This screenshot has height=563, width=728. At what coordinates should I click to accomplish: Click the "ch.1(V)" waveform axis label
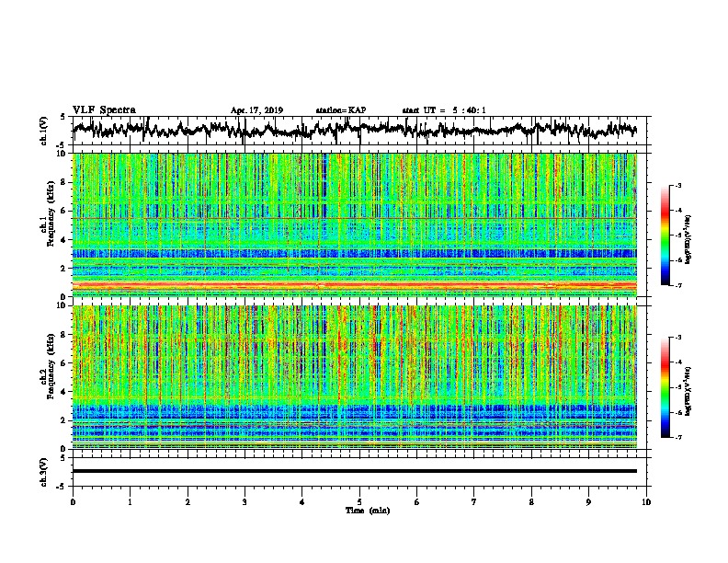coord(44,131)
